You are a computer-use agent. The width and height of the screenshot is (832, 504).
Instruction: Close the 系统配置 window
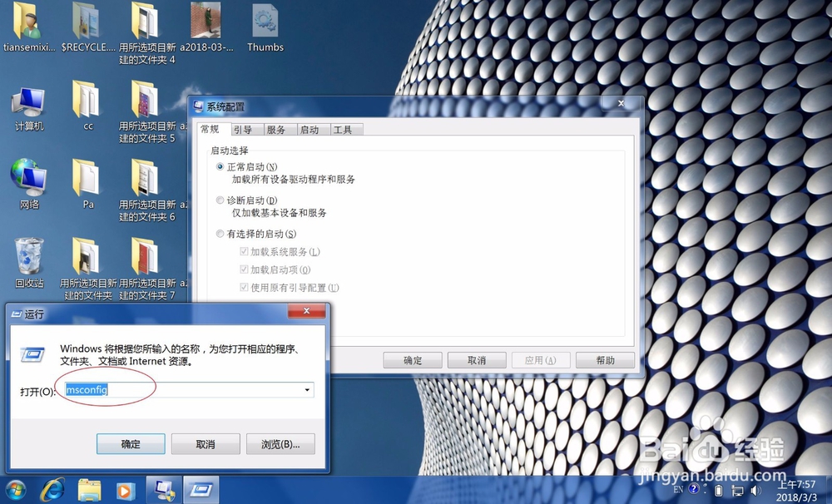[621, 103]
